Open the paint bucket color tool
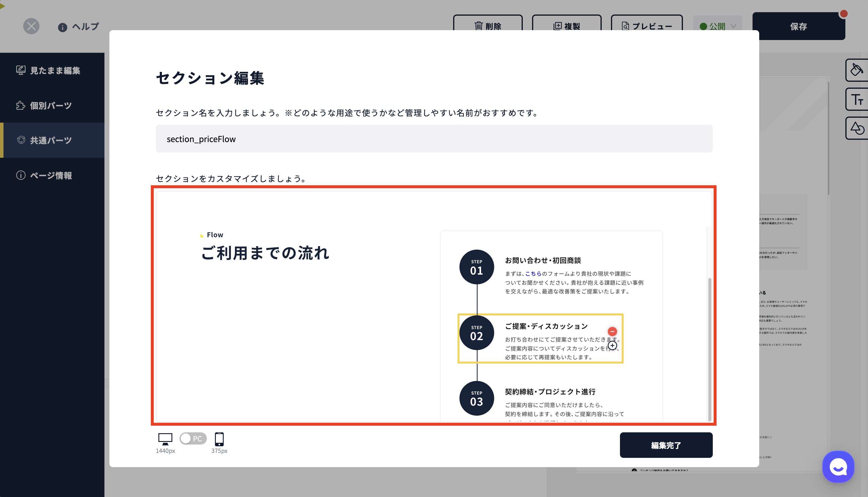The image size is (868, 497). (857, 70)
